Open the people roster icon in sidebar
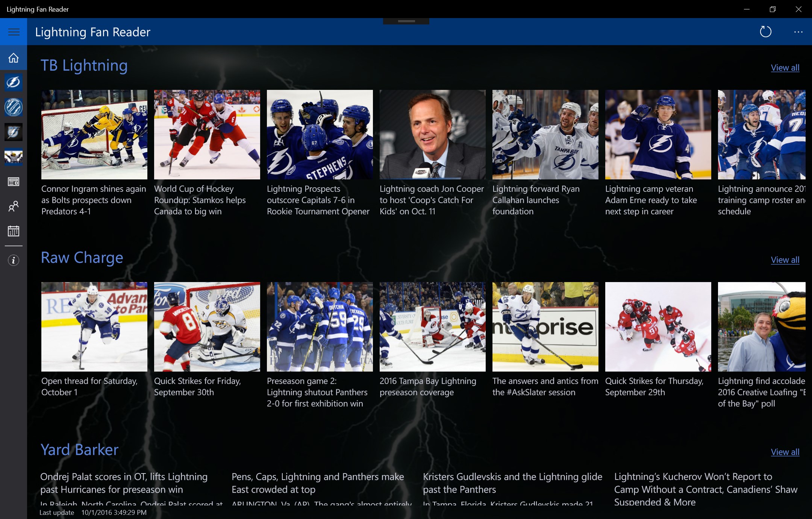 pyautogui.click(x=14, y=206)
